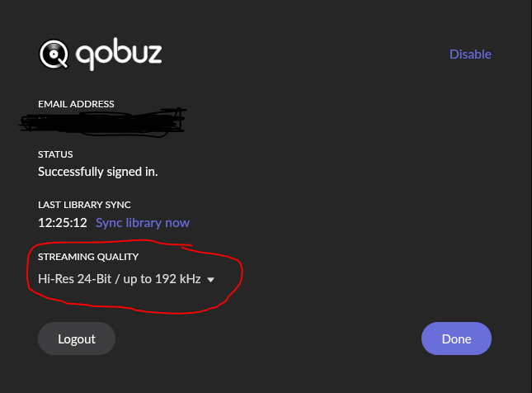This screenshot has width=532, height=393.
Task: Disable the Qobuz service
Action: [x=470, y=54]
